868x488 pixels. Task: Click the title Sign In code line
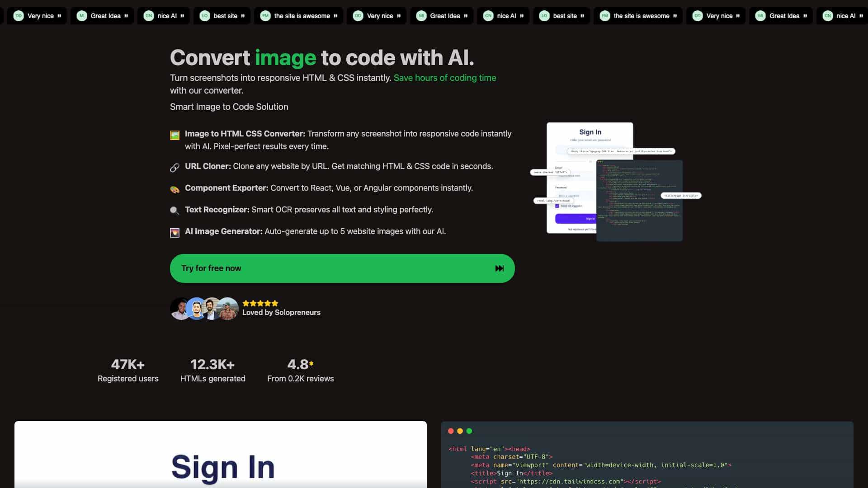click(512, 473)
